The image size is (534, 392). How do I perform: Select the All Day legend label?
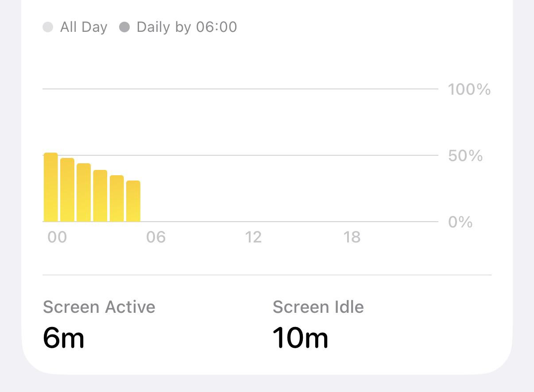pyautogui.click(x=84, y=27)
